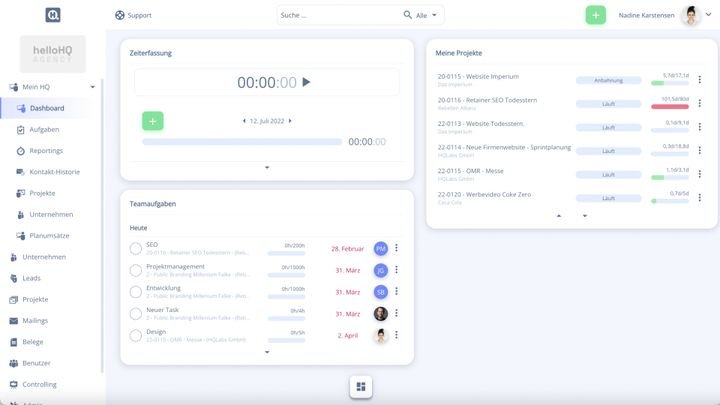Mark the Entwicklung task as done
The width and height of the screenshot is (720, 405).
click(x=135, y=292)
